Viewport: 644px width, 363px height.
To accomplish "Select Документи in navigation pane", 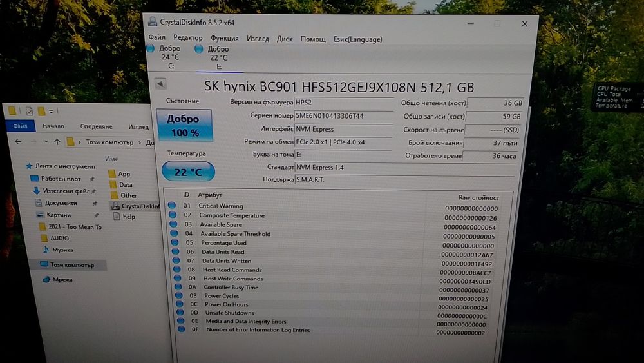I will (x=56, y=202).
